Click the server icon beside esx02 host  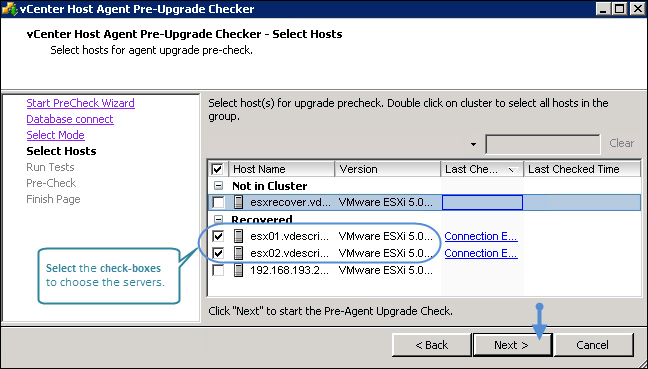pos(238,253)
